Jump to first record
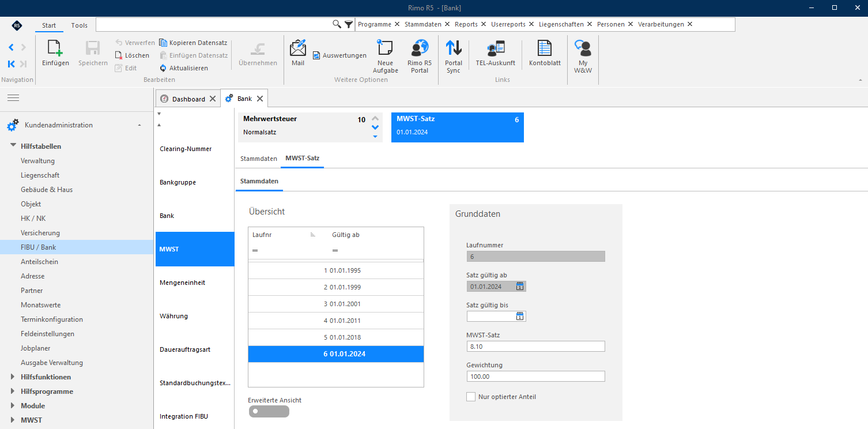868x429 pixels. pos(11,64)
